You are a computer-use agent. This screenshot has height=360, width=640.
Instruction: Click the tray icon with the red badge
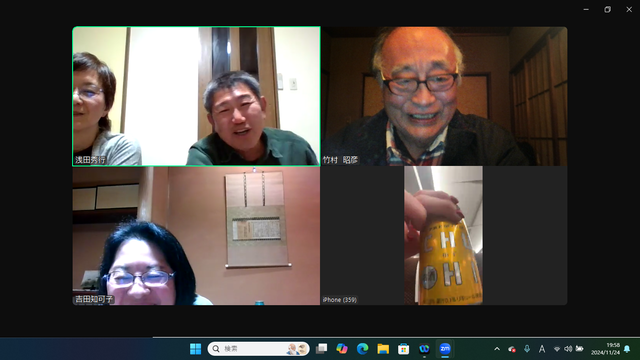pyautogui.click(x=512, y=349)
